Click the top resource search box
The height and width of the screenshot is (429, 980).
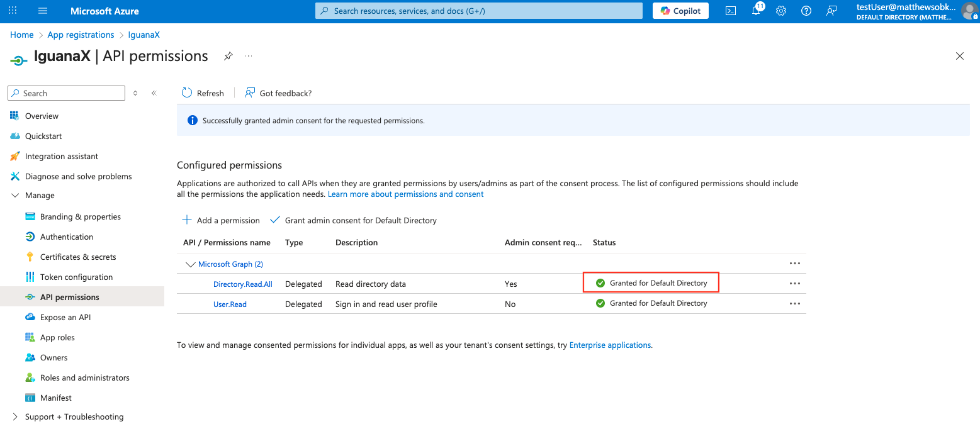tap(478, 11)
